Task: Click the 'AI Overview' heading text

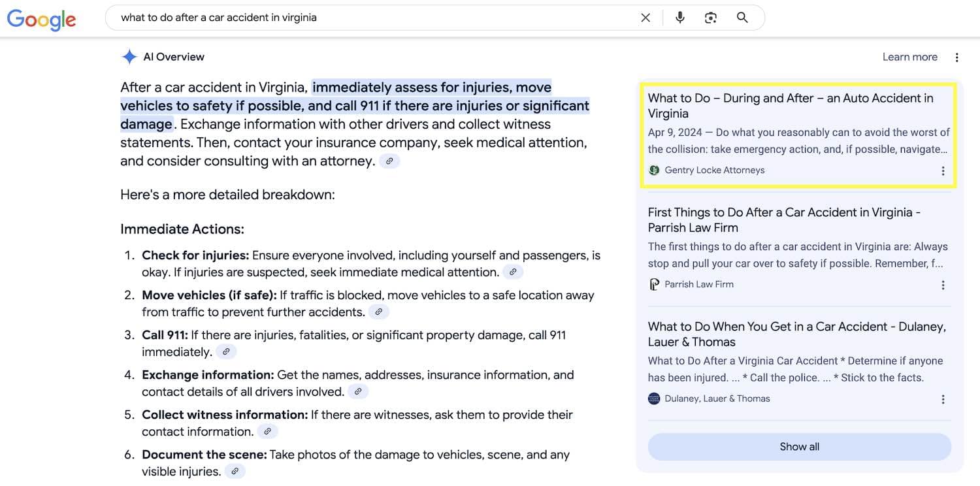Action: click(x=174, y=57)
